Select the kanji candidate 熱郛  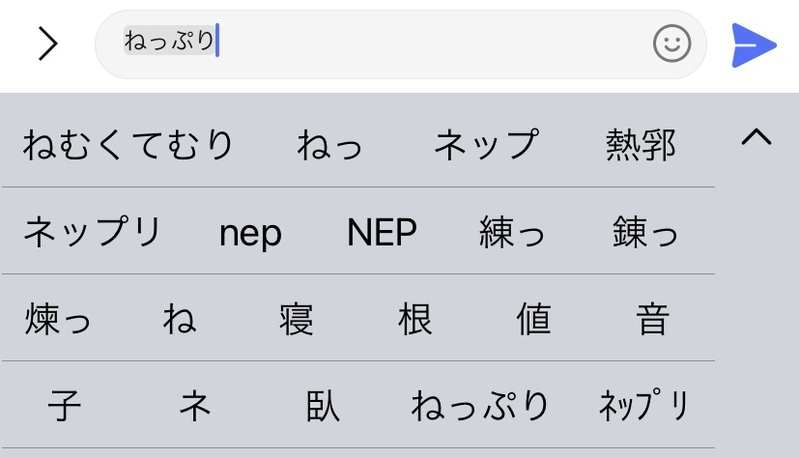point(641,145)
